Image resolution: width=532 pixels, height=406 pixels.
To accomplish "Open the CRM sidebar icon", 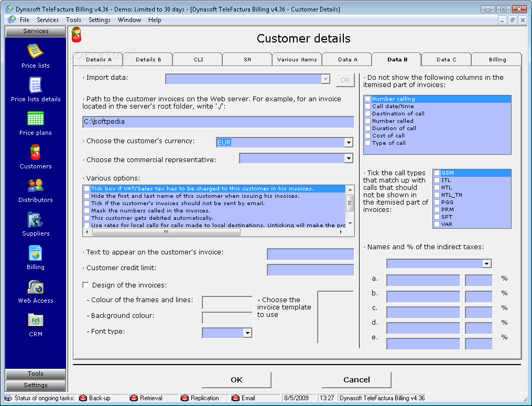I will click(x=35, y=320).
